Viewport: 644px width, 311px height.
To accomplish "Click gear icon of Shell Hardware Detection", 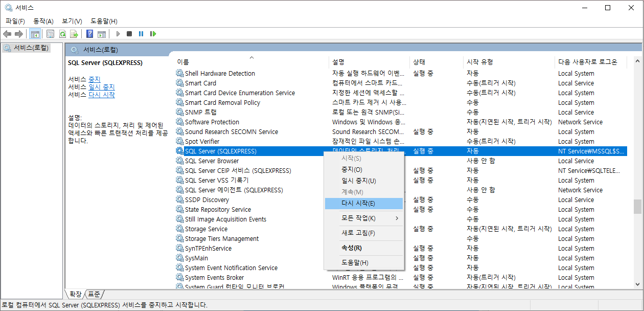I will point(179,73).
